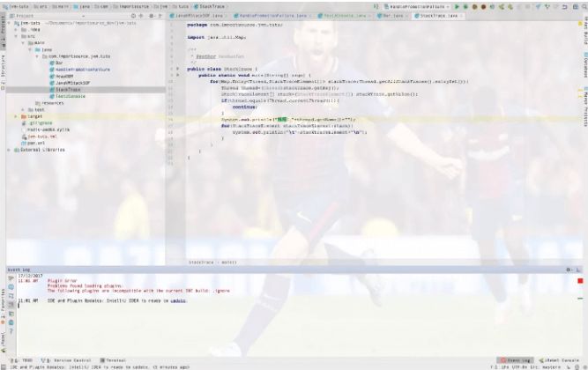The image size is (588, 370).
Task: Select the Bar class in the project tree
Action: (x=56, y=63)
